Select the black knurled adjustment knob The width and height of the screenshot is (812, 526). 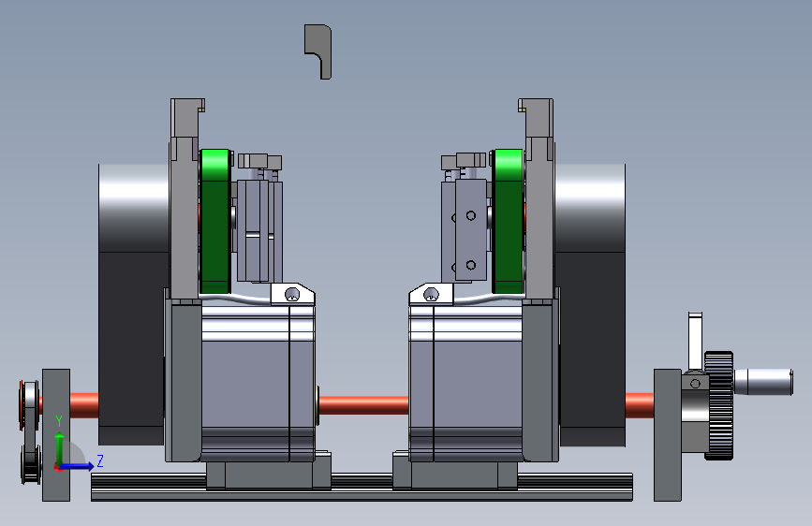718,405
